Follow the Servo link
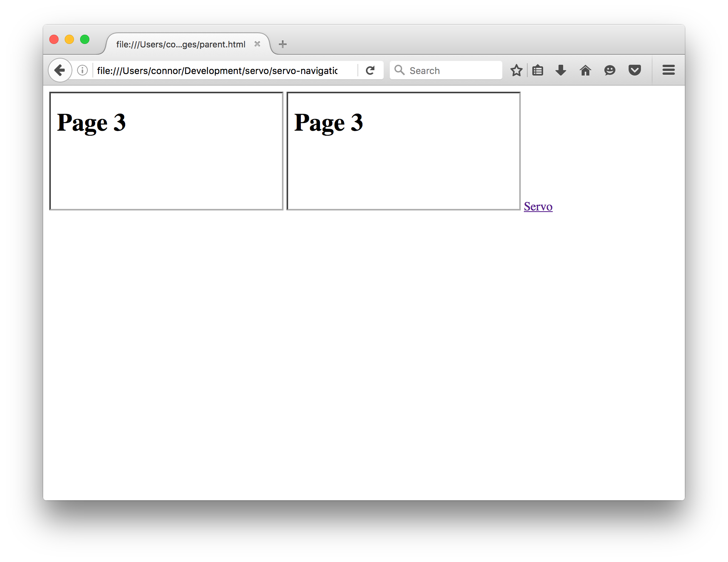This screenshot has width=728, height=562. [x=538, y=207]
